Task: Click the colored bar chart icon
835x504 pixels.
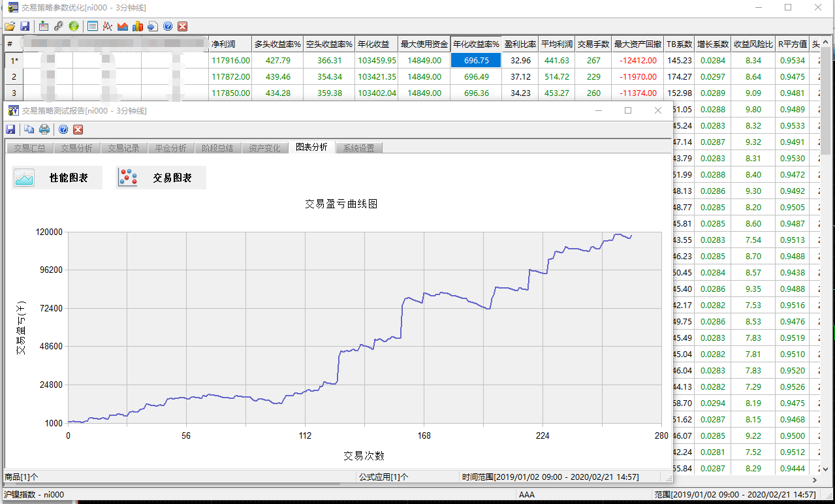Action: tap(137, 26)
